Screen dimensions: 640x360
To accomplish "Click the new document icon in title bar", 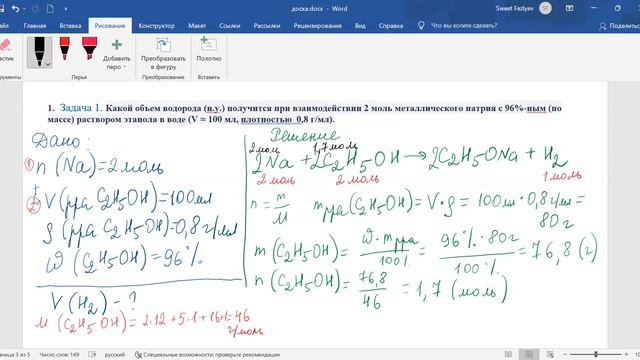I will 50,9.
